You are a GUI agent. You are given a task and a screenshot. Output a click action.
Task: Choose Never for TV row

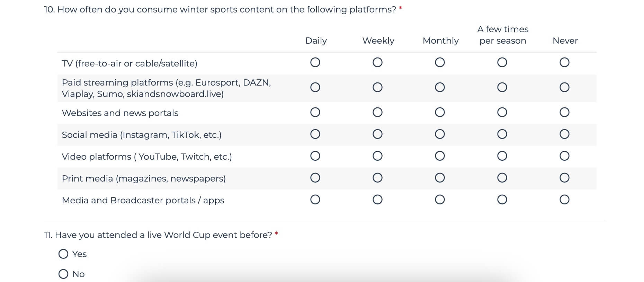pyautogui.click(x=564, y=62)
